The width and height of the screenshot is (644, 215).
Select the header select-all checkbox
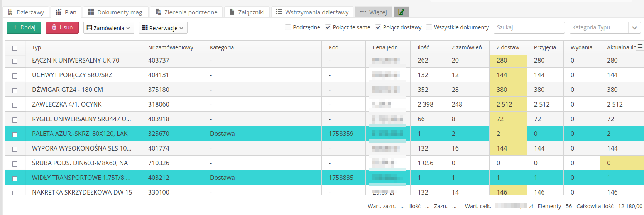pos(15,48)
